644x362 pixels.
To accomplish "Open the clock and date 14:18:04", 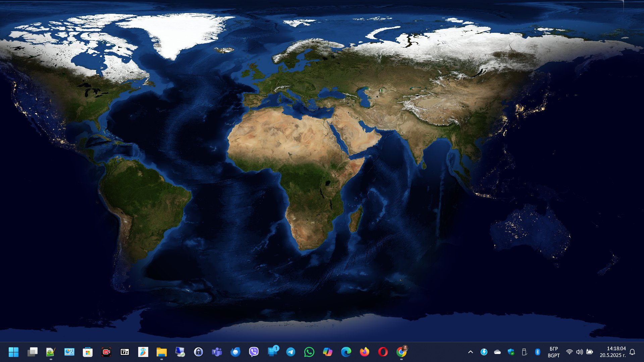I will point(613,352).
